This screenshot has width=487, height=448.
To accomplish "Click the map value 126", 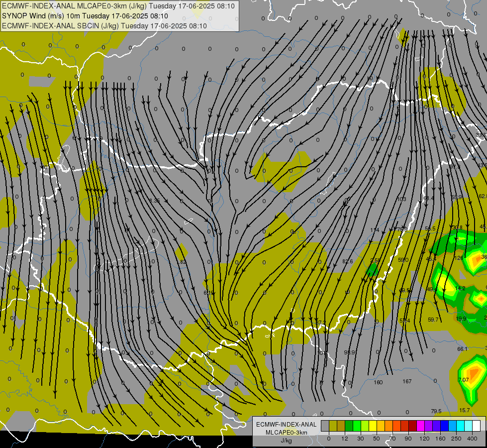I will [459, 258].
